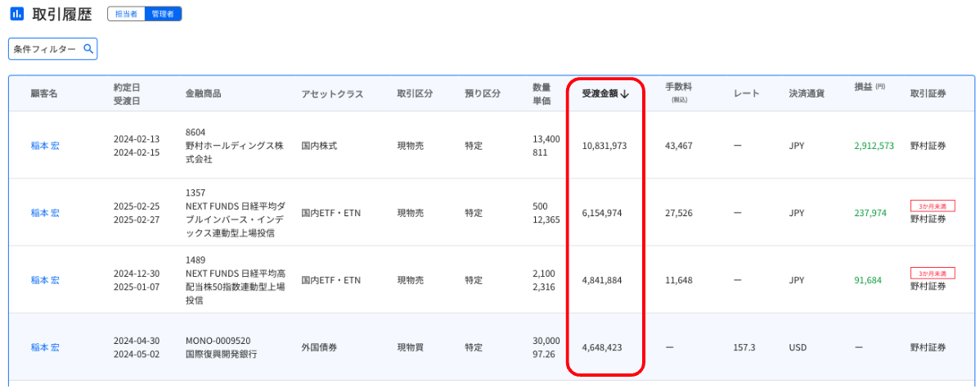Click the 決済通貨 column header
This screenshot has height=389, width=980.
(807, 94)
